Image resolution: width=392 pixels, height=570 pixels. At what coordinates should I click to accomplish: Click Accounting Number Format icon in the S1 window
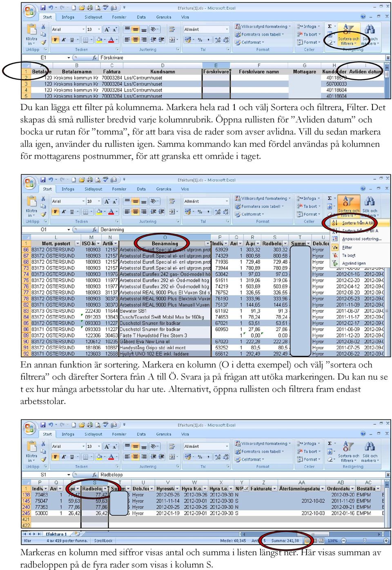pos(188,457)
